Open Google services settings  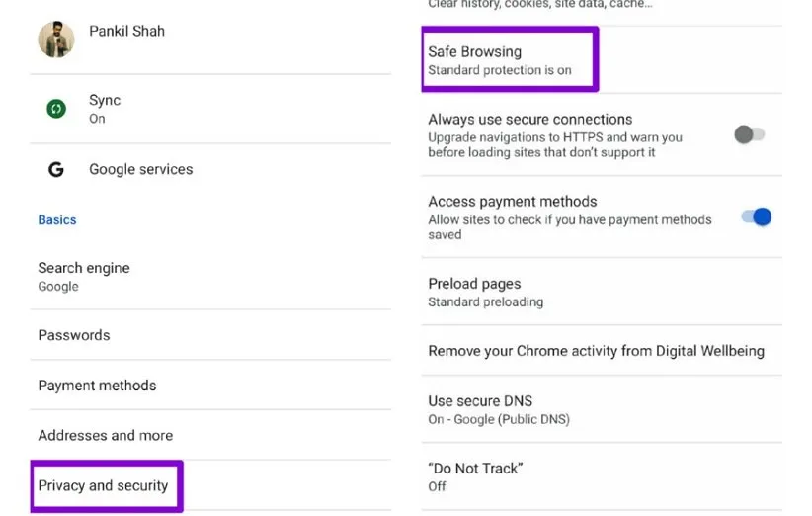(x=141, y=169)
